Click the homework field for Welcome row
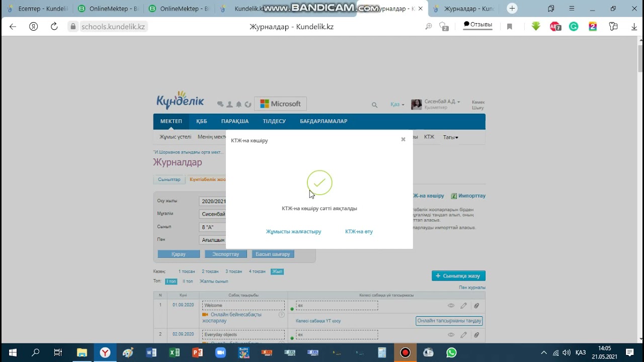This screenshot has height=362, width=644. [x=337, y=306]
